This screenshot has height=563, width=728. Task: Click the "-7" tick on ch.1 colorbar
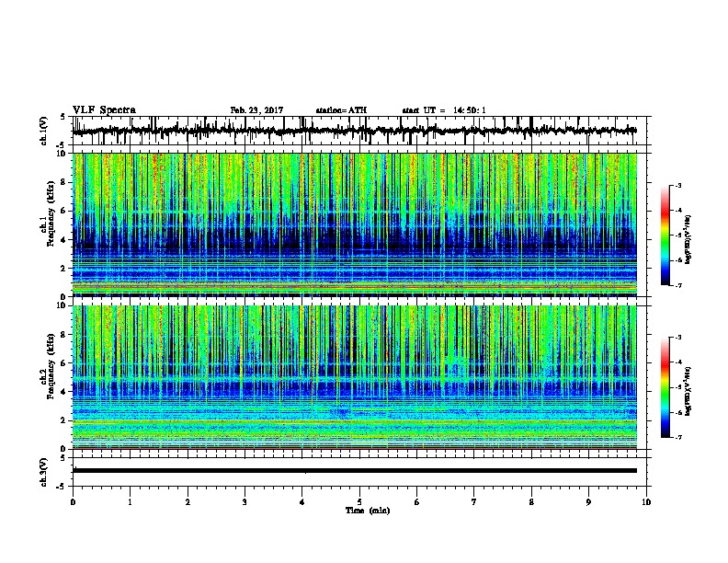(678, 285)
